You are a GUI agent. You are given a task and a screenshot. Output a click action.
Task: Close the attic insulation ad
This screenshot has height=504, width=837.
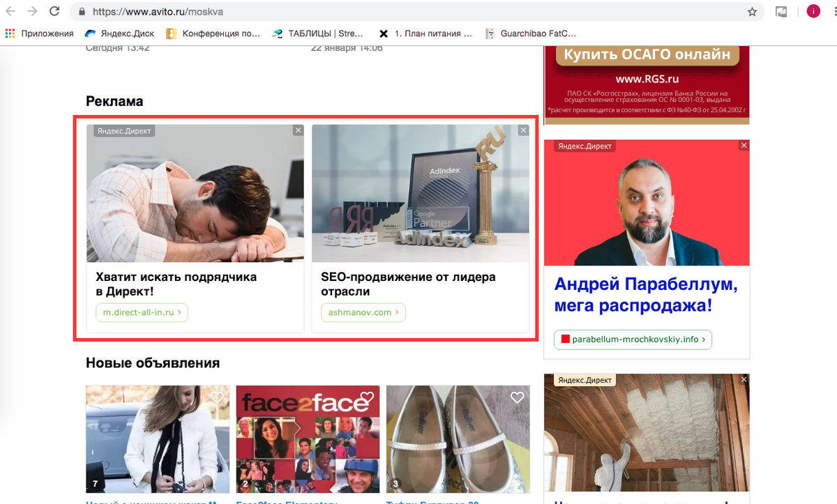coord(744,379)
